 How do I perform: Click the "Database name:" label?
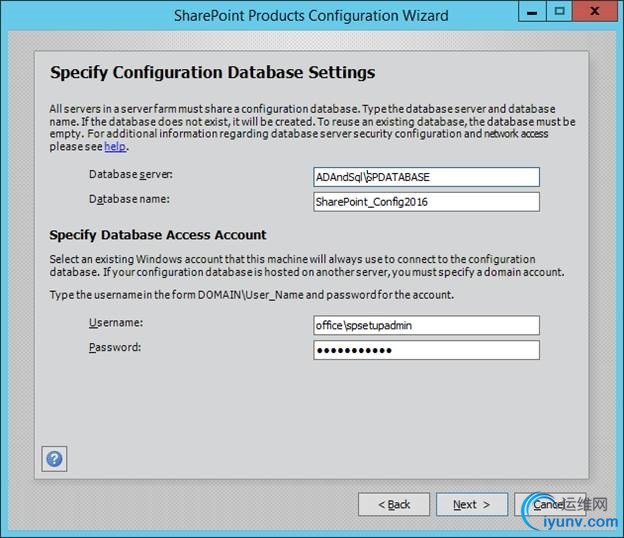[x=129, y=199]
